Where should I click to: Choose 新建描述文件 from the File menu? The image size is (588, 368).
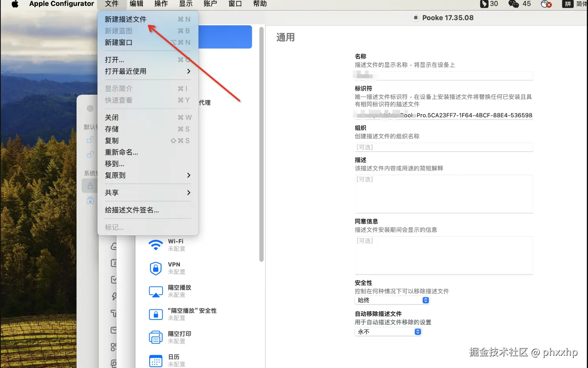[148, 19]
